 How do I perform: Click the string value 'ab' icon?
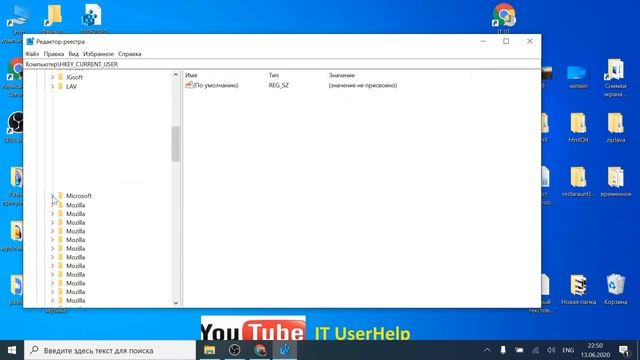(x=189, y=85)
